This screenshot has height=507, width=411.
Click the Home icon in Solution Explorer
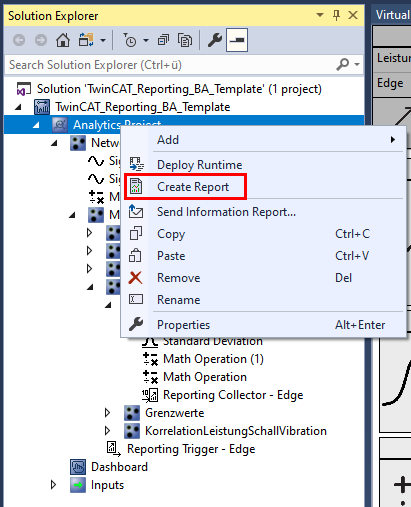click(x=63, y=40)
